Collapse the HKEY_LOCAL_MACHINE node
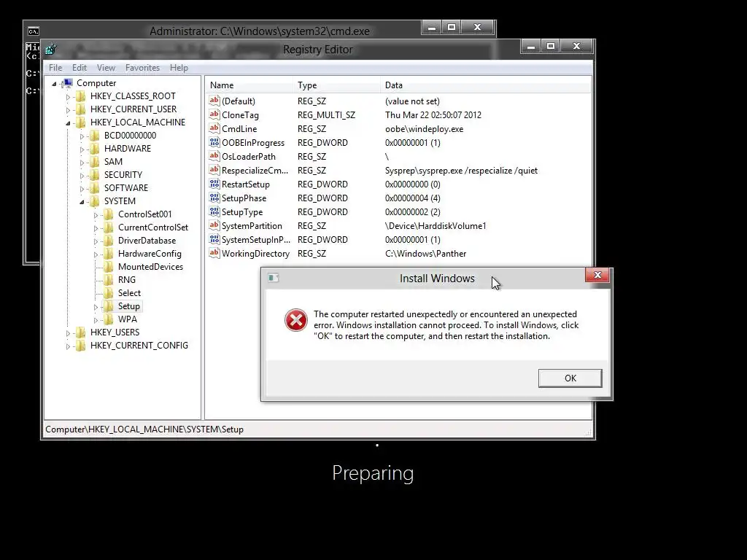This screenshot has height=560, width=747. click(68, 123)
